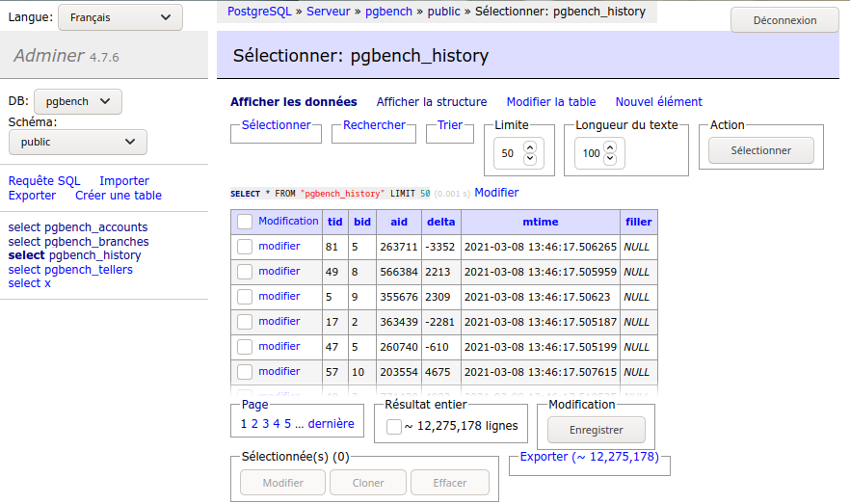Click the Enregistrer button
This screenshot has width=850, height=504.
pyautogui.click(x=597, y=430)
